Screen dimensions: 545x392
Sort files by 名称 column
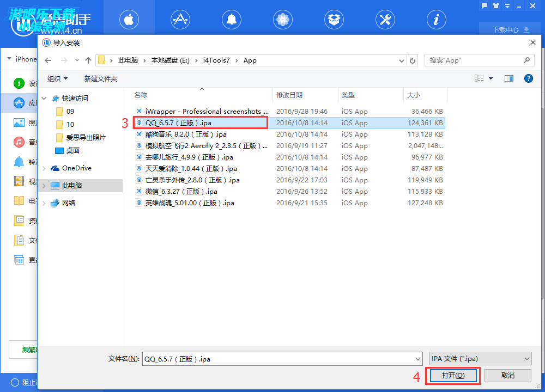tap(202, 95)
